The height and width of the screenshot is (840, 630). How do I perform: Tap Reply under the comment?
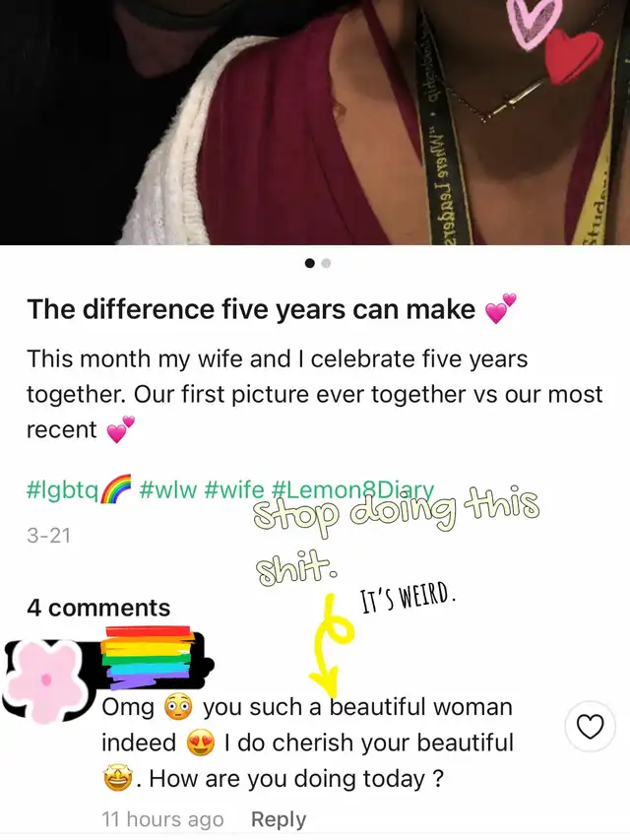pos(278,819)
